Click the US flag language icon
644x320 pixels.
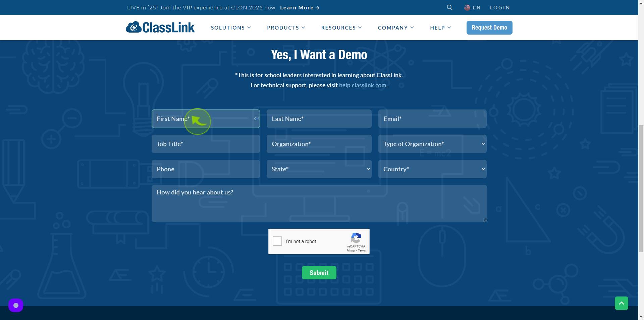[467, 7]
